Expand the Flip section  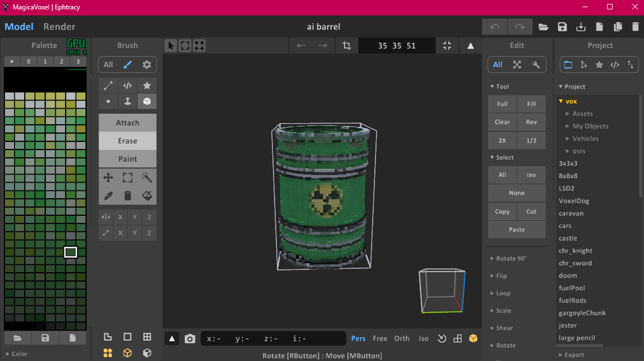click(498, 276)
